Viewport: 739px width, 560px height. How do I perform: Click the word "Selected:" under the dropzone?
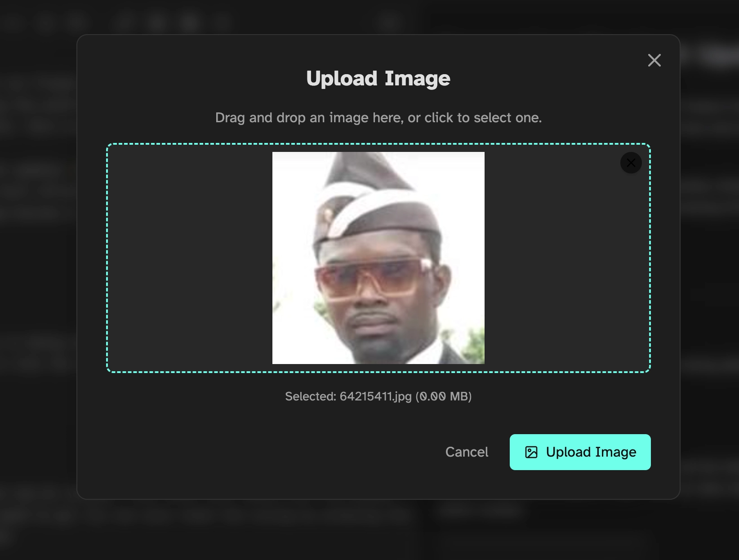311,396
